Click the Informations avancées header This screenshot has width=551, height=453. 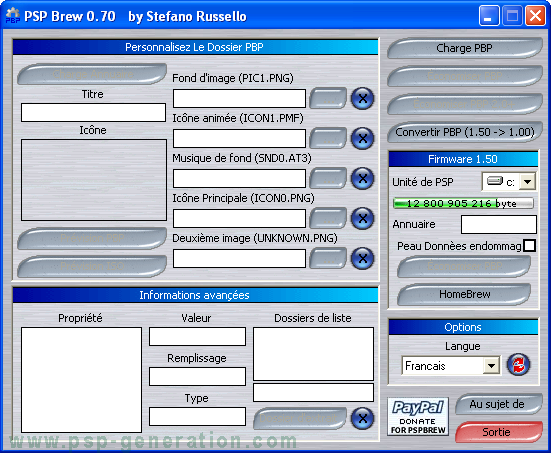click(195, 295)
